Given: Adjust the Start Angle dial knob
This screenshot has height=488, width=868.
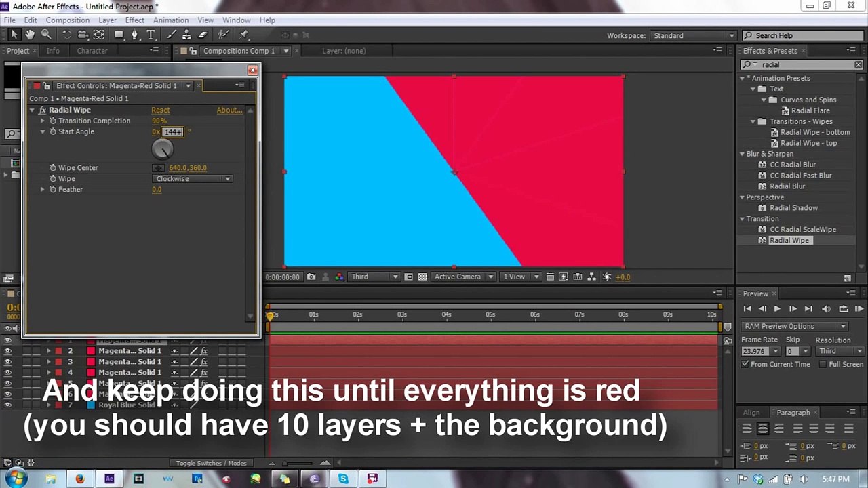Looking at the screenshot, I should (x=162, y=149).
